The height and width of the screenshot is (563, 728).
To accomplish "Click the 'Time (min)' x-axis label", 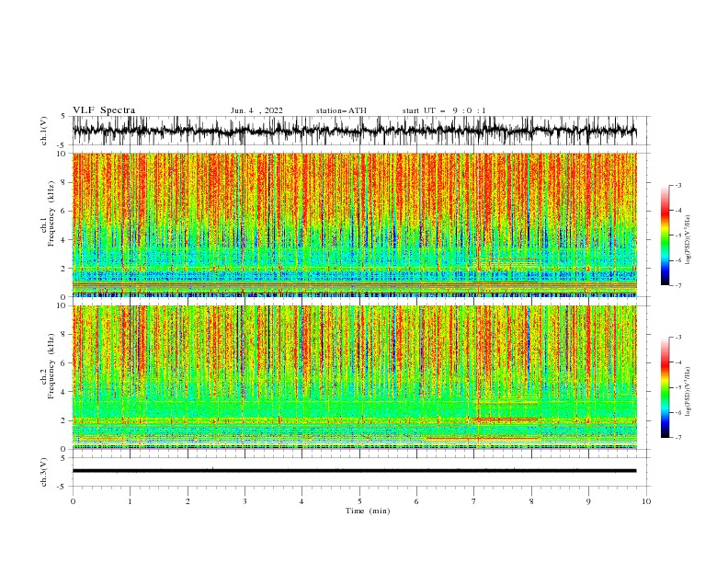I will (x=368, y=511).
